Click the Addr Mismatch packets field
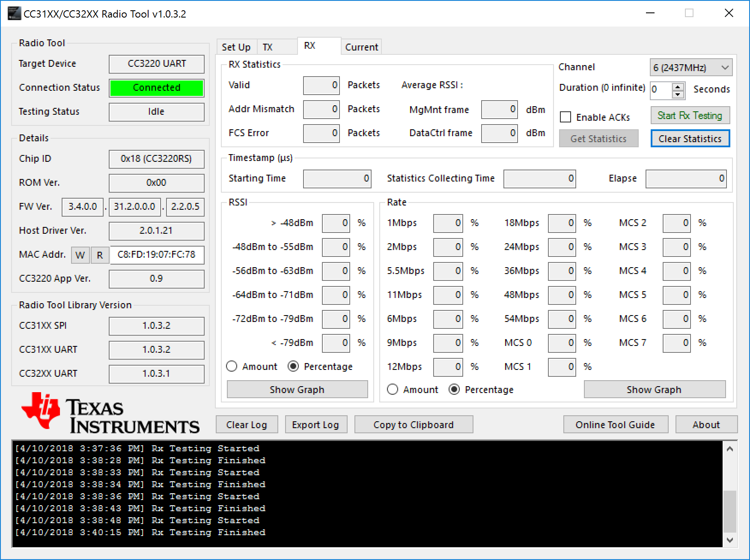This screenshot has height=560, width=750. pyautogui.click(x=321, y=109)
